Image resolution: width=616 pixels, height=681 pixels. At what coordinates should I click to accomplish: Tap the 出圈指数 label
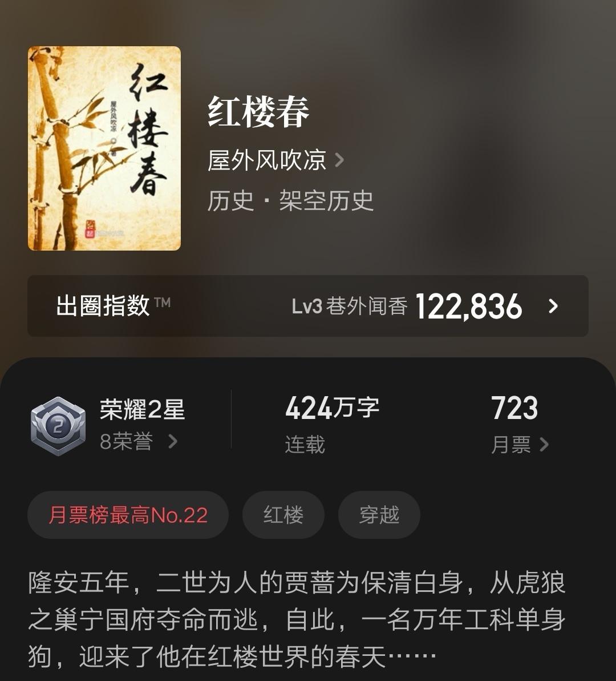103,306
